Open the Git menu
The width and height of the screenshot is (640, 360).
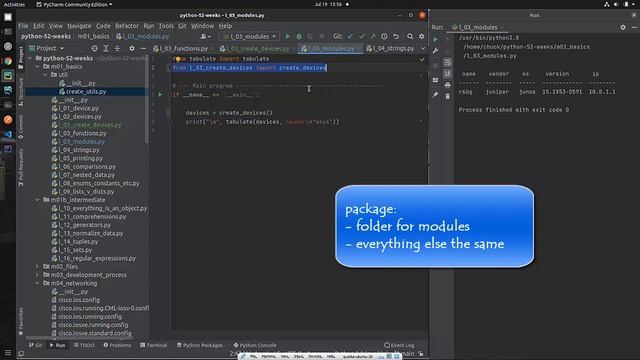[x=182, y=26]
